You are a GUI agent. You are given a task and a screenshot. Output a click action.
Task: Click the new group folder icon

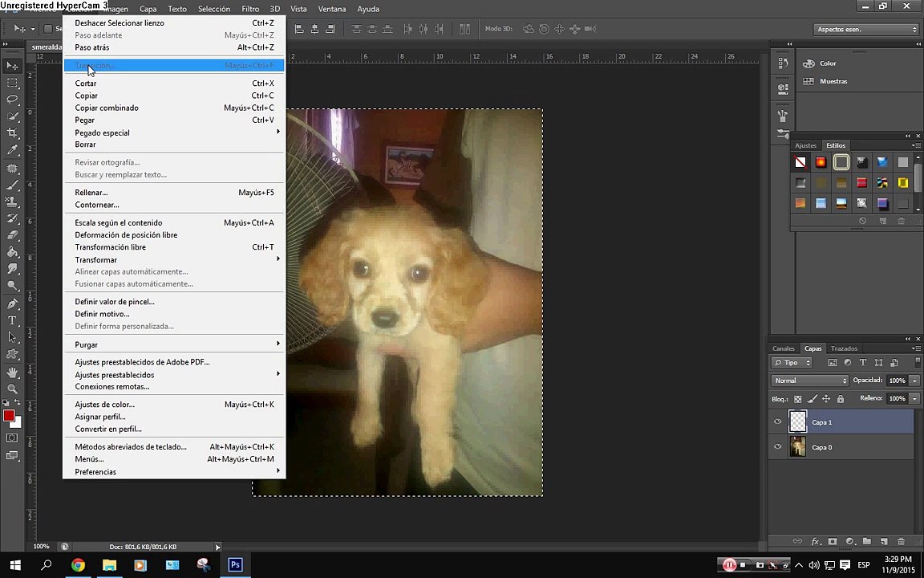[x=867, y=541]
